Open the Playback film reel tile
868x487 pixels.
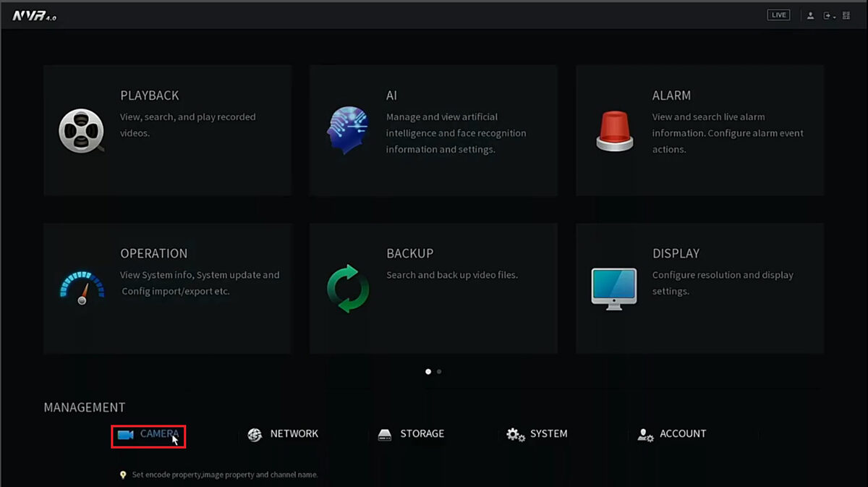(x=81, y=130)
